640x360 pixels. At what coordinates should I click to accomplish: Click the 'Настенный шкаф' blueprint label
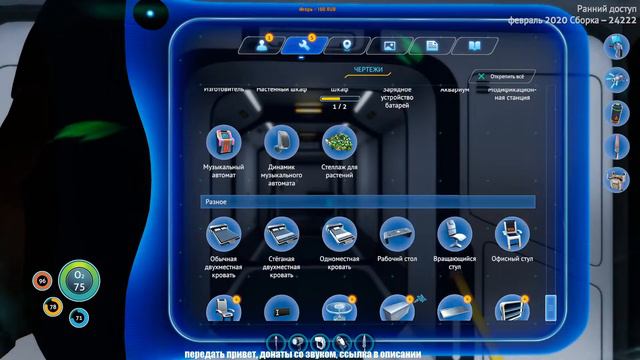[x=281, y=89]
